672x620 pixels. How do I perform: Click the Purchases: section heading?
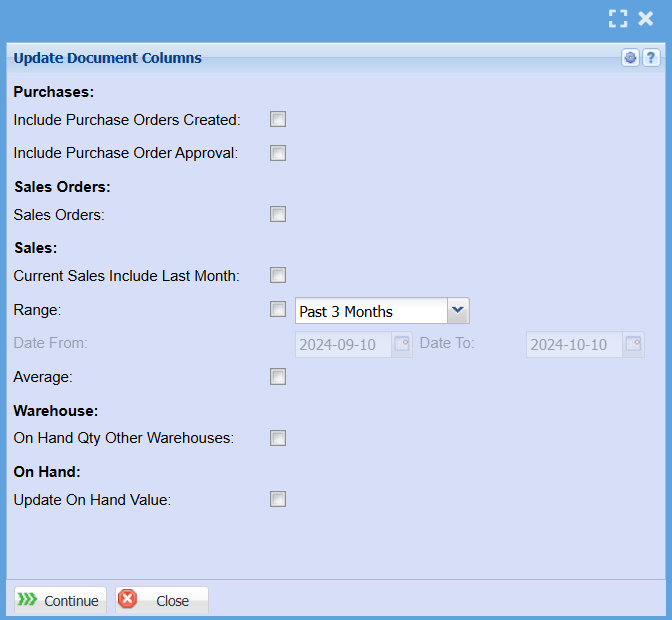point(54,92)
